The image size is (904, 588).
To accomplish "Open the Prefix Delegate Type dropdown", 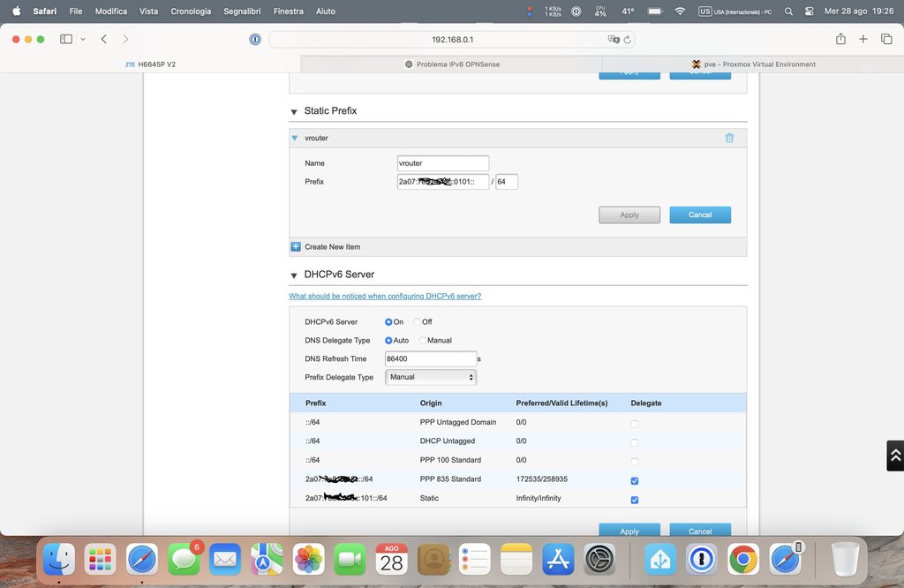I will [431, 377].
